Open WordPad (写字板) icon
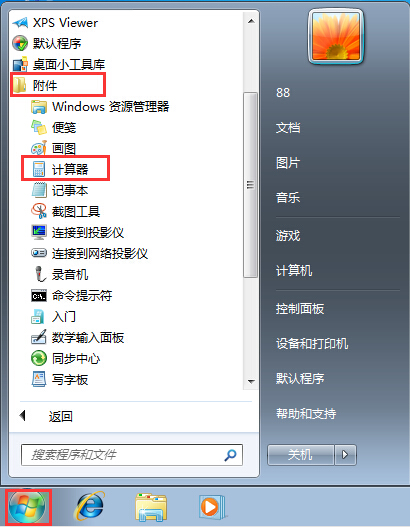The image size is (410, 527). (x=39, y=379)
